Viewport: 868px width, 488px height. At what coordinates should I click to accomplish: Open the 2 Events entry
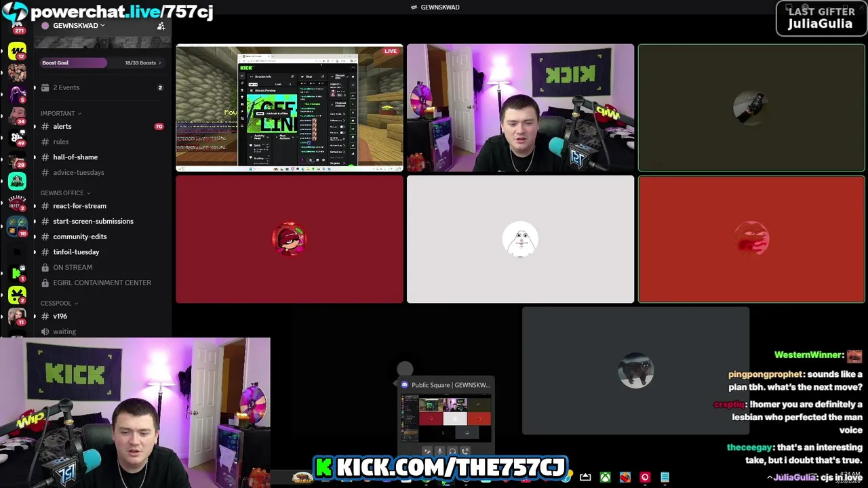point(102,87)
